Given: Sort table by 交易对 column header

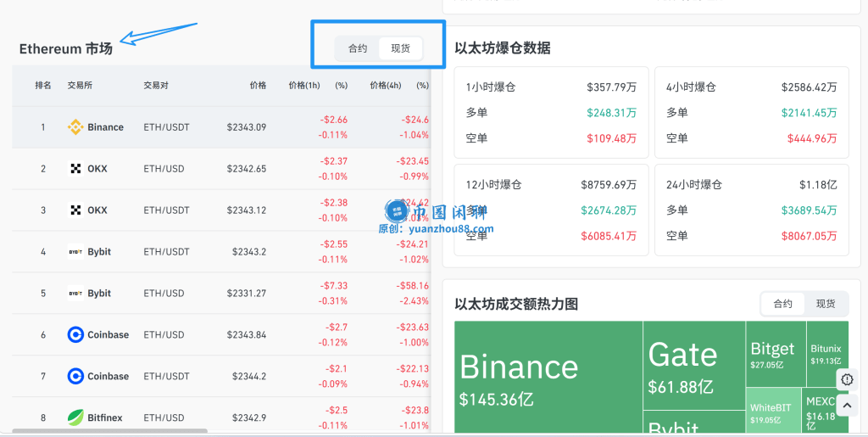Looking at the screenshot, I should [x=156, y=86].
